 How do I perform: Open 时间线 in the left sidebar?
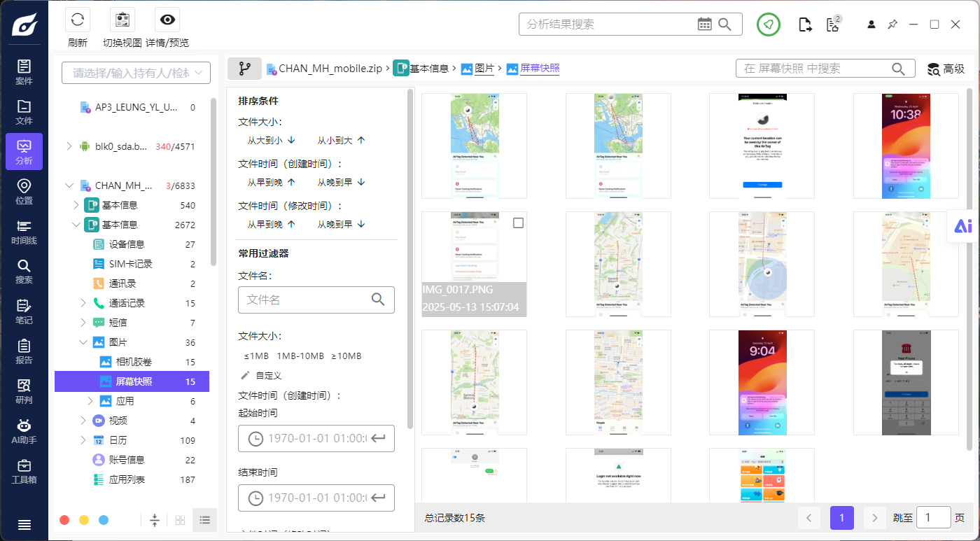coord(24,232)
